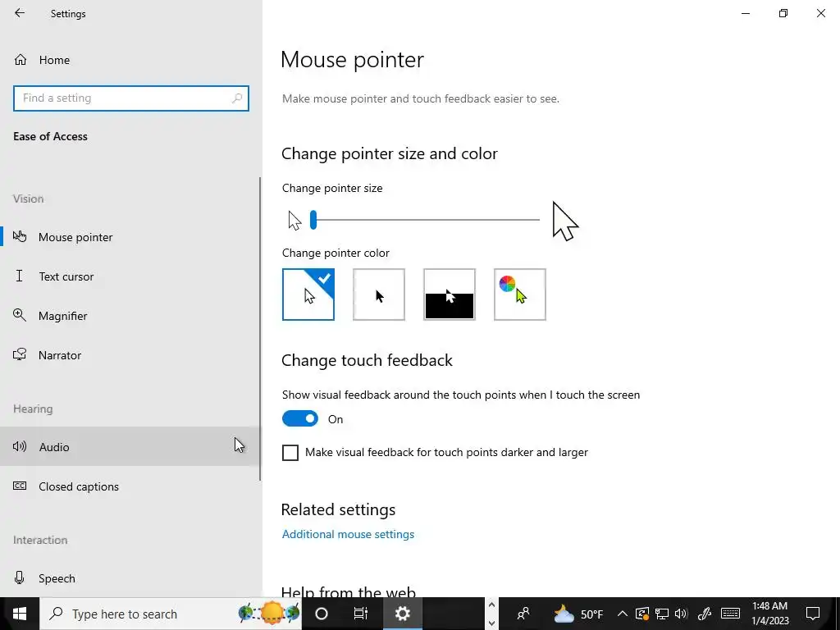Open the volume speaker icon in the tray
840x630 pixels.
682,614
